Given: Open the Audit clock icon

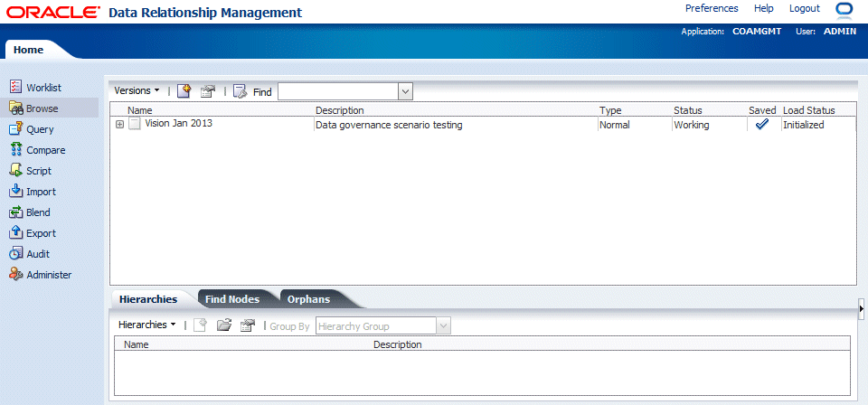Looking at the screenshot, I should pos(16,254).
